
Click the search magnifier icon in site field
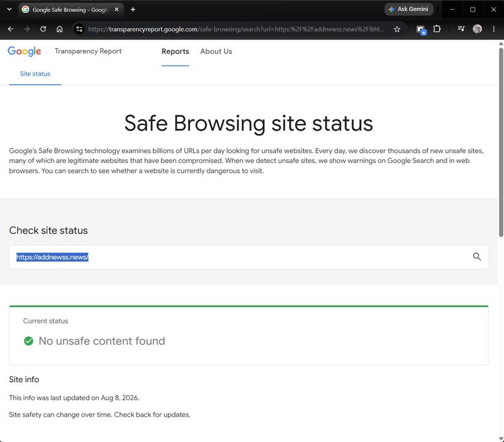pyautogui.click(x=477, y=257)
